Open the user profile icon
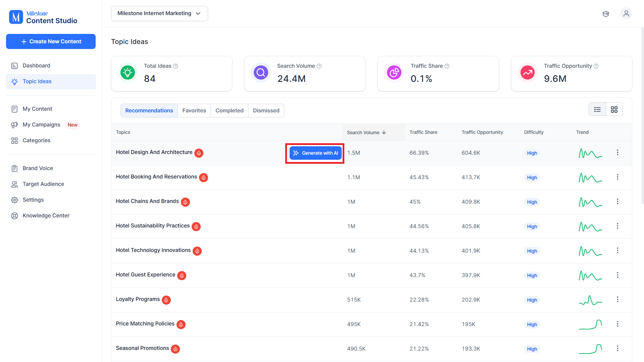 (626, 14)
